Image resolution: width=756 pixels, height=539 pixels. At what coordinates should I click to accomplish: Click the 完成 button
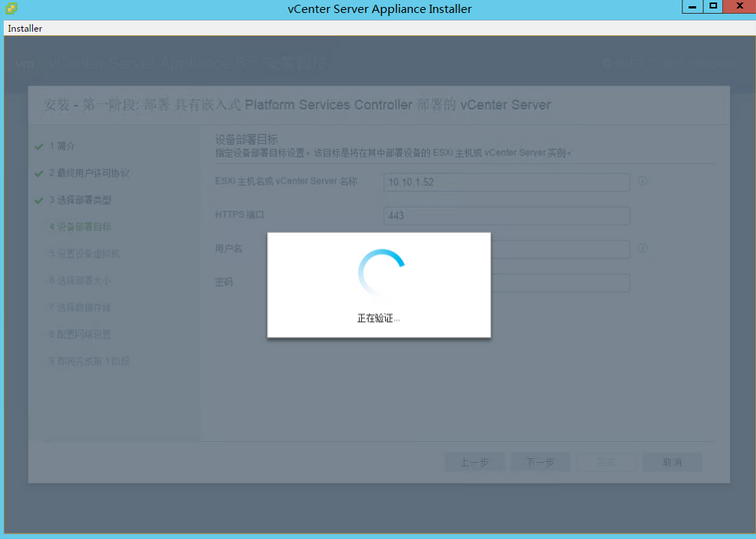[606, 462]
